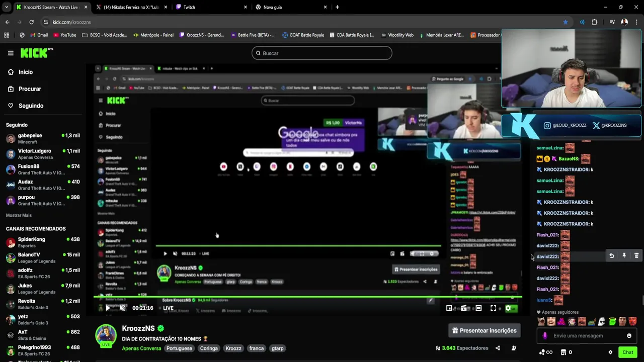Viewport: 644px width, 362px height.
Task: Enter fullscreen in the stream player
Action: (x=493, y=308)
